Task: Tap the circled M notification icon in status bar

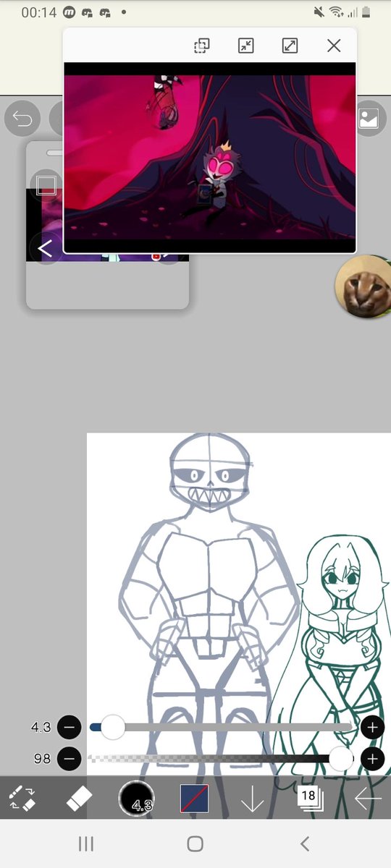Action: pos(69,12)
